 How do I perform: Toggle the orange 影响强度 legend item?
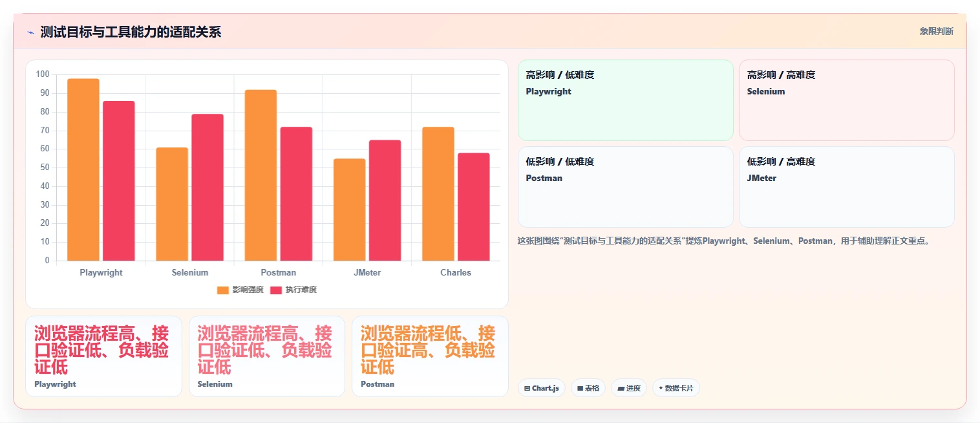240,290
